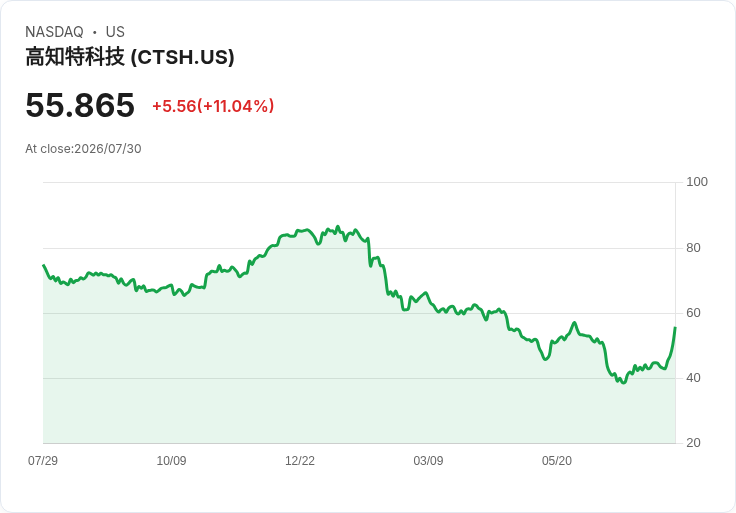The image size is (736, 513).
Task: Click the 20 price axis label
Action: (693, 442)
